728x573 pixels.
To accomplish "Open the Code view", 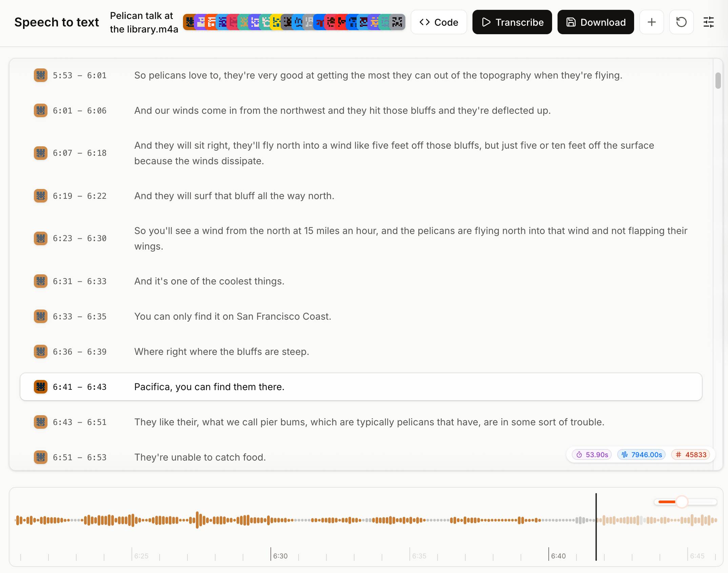I will click(x=439, y=22).
